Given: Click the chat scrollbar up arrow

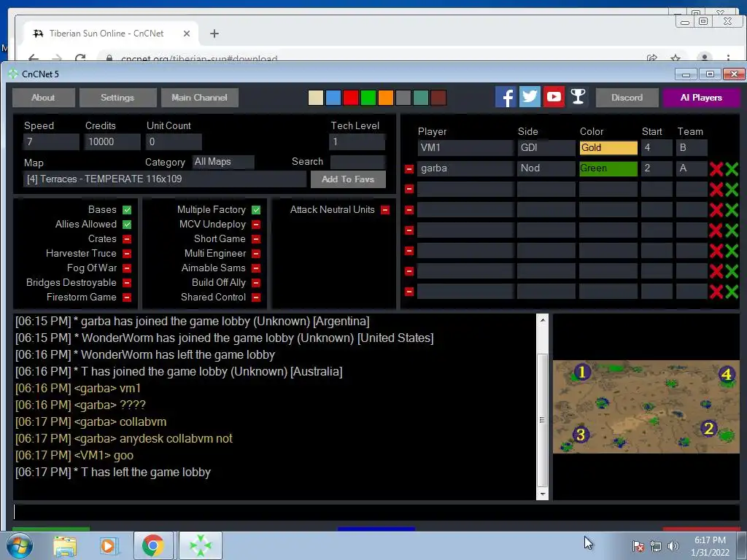Looking at the screenshot, I should point(542,320).
